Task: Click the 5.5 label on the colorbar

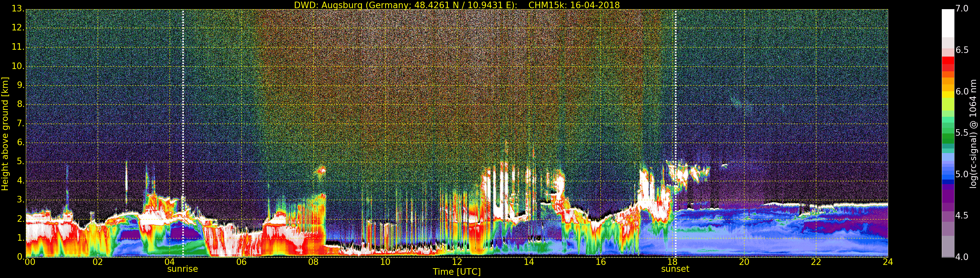Action: pyautogui.click(x=962, y=133)
